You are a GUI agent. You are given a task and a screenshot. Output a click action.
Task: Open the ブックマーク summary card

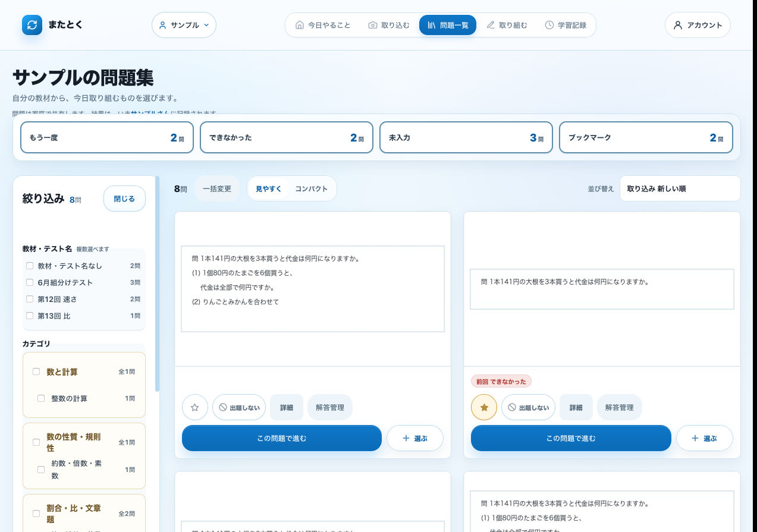pos(646,137)
